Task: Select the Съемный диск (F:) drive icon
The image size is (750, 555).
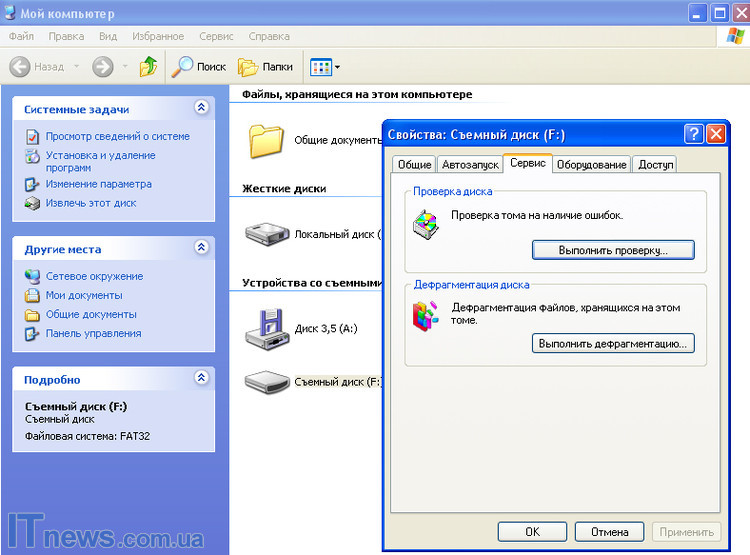Action: [x=266, y=382]
